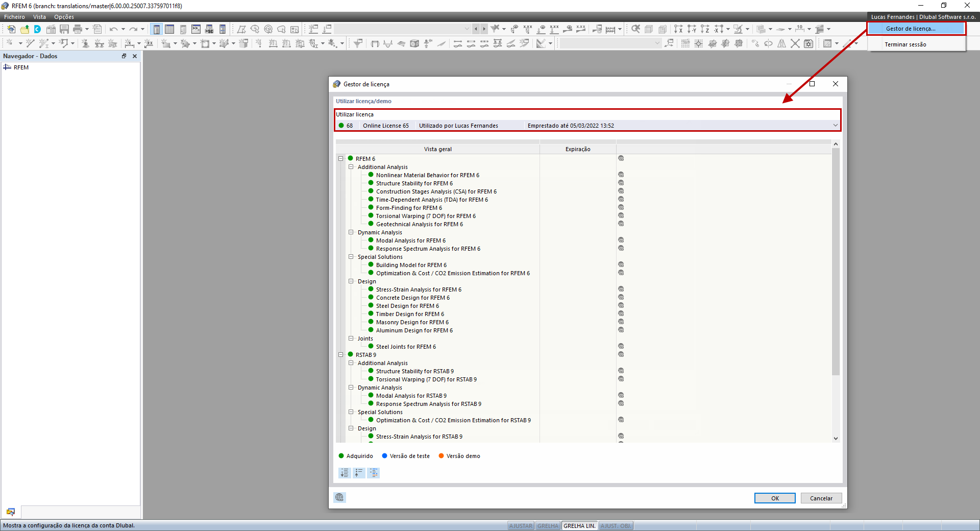
Task: Click the Expiração column header
Action: pos(578,149)
